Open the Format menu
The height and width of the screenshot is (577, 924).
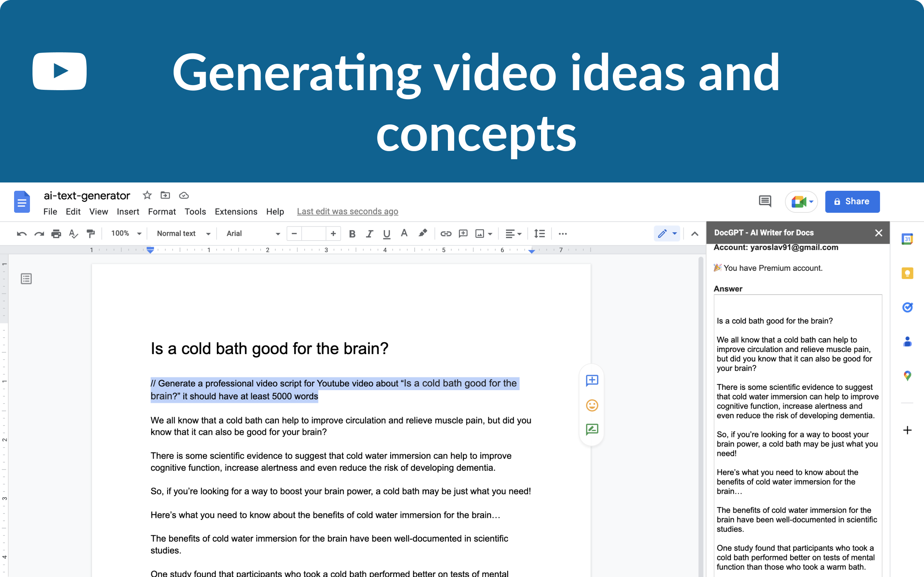[161, 211]
